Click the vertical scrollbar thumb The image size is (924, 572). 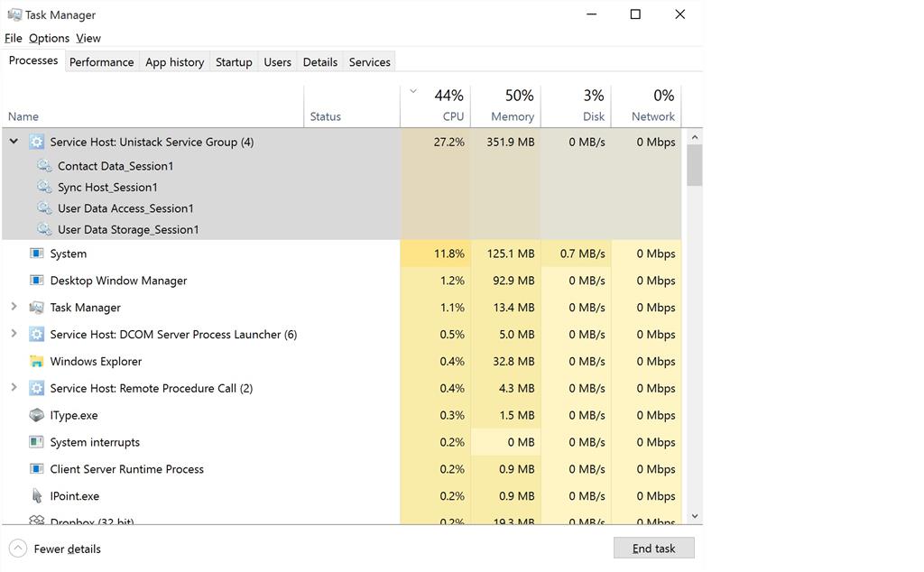coord(695,165)
